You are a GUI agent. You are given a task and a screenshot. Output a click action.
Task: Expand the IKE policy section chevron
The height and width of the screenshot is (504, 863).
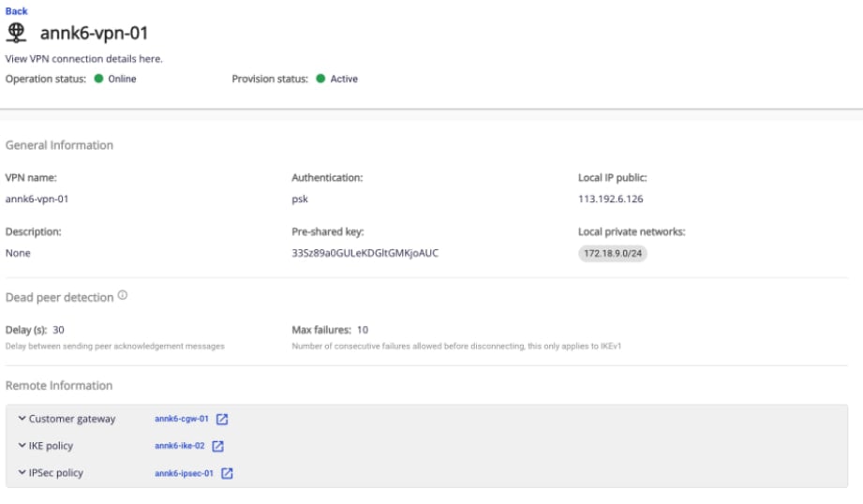[x=22, y=446]
